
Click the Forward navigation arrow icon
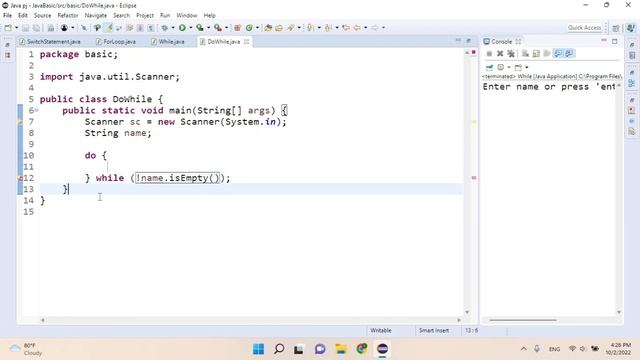point(375,28)
